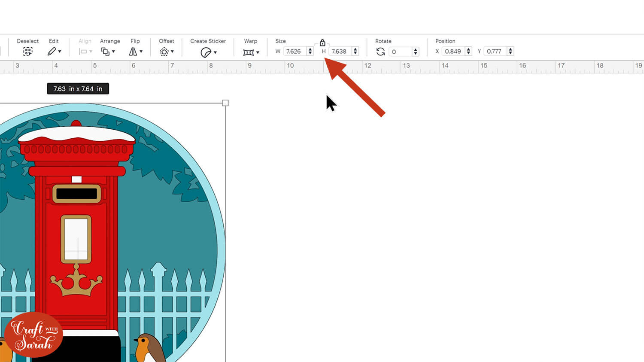Image resolution: width=644 pixels, height=362 pixels.
Task: Open the Arrange layers icon
Action: [x=105, y=52]
